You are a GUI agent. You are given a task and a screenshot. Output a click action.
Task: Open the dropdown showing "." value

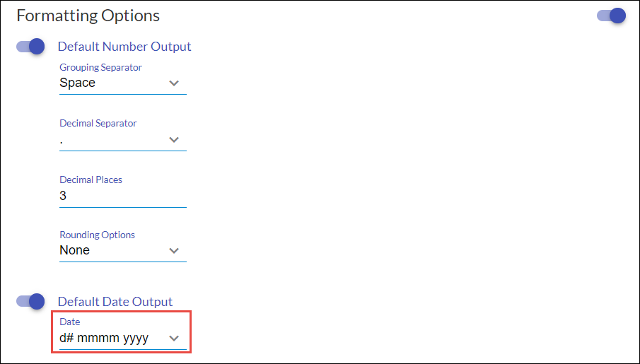point(113,140)
